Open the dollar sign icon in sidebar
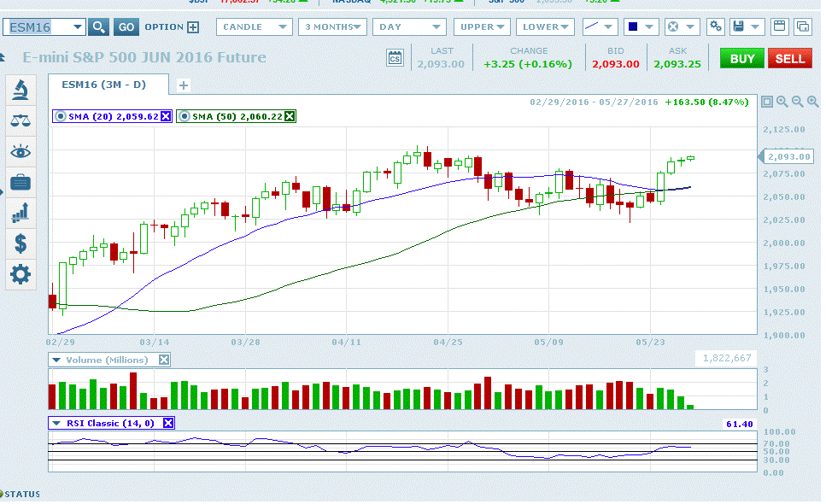This screenshot has height=504, width=826. tap(21, 243)
